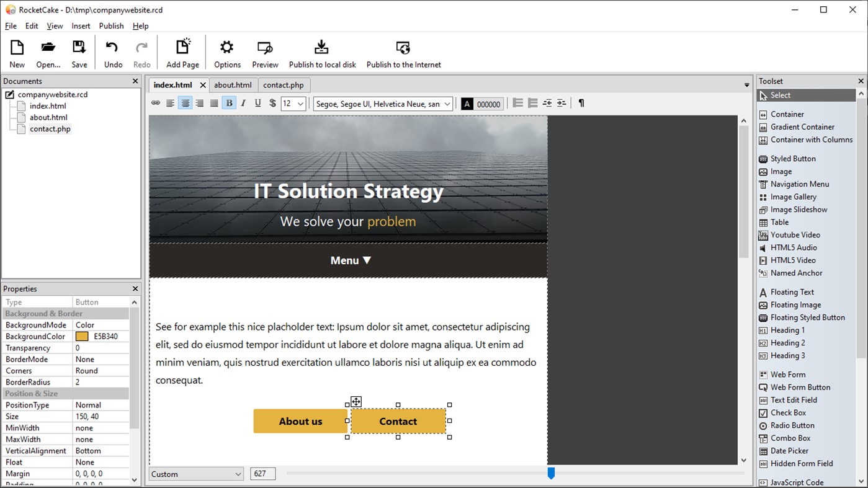Switch to contact.php tab

tap(284, 85)
